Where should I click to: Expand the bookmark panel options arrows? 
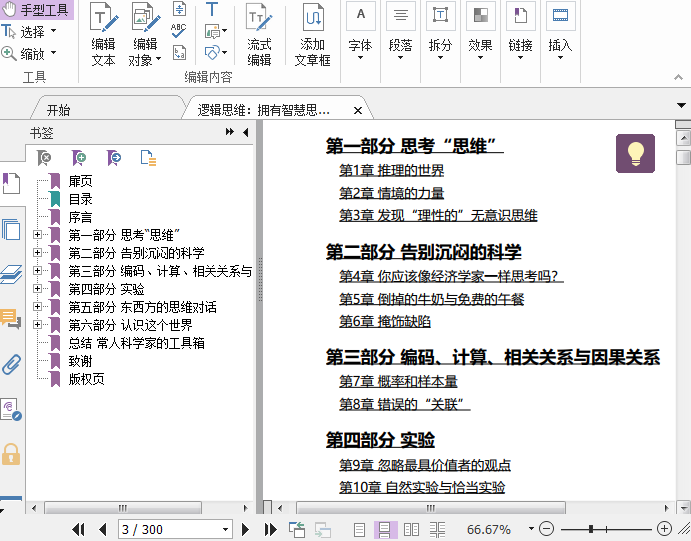(x=230, y=132)
